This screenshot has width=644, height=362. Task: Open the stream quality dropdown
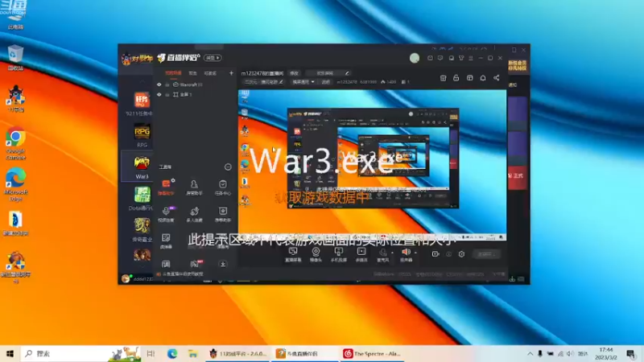(303, 82)
